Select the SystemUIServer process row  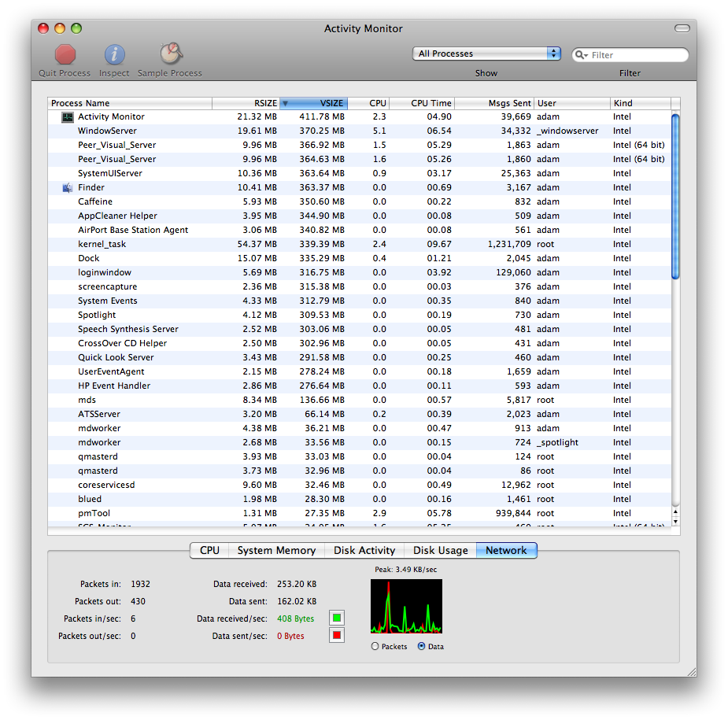coord(360,174)
